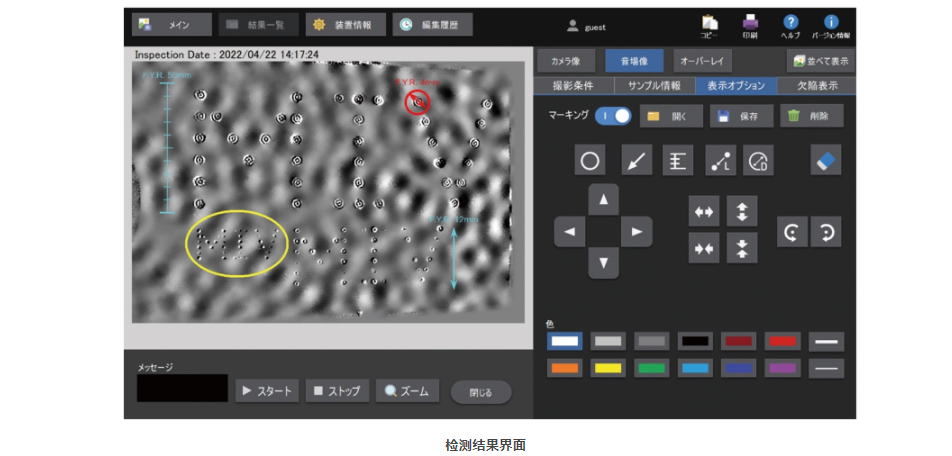This screenshot has height=456, width=952.
Task: Select the diameter measurement tool
Action: (x=758, y=161)
